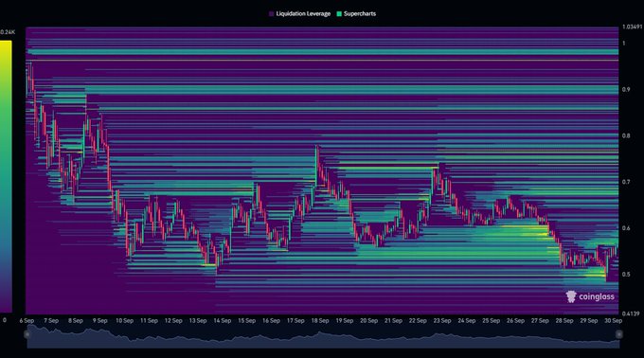Screen dimensions: 644x358
Task: Click the 19 Sep date label
Action: pos(345,321)
